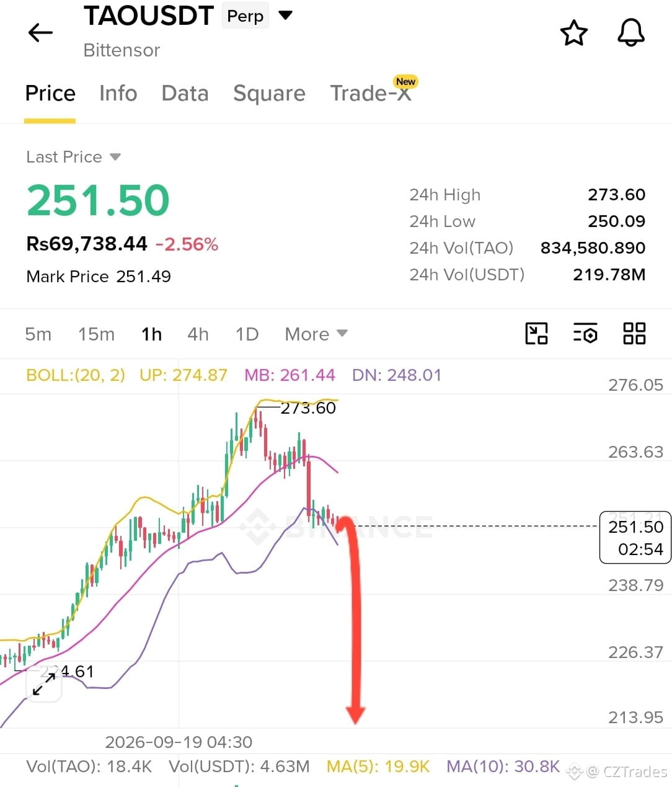Open the Square tab
Screen dimensions: 672x787
point(270,94)
